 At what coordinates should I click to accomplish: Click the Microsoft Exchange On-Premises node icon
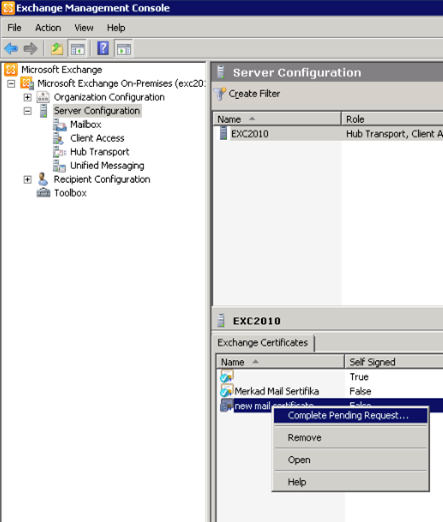click(27, 83)
